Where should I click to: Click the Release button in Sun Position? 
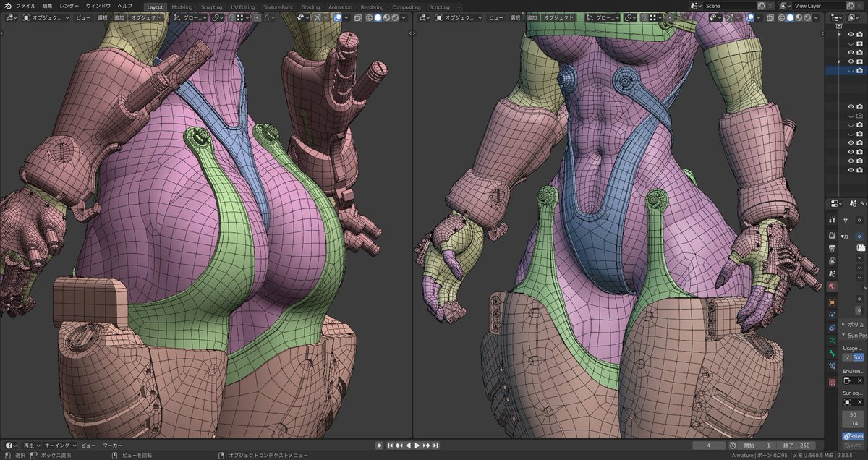(854, 437)
